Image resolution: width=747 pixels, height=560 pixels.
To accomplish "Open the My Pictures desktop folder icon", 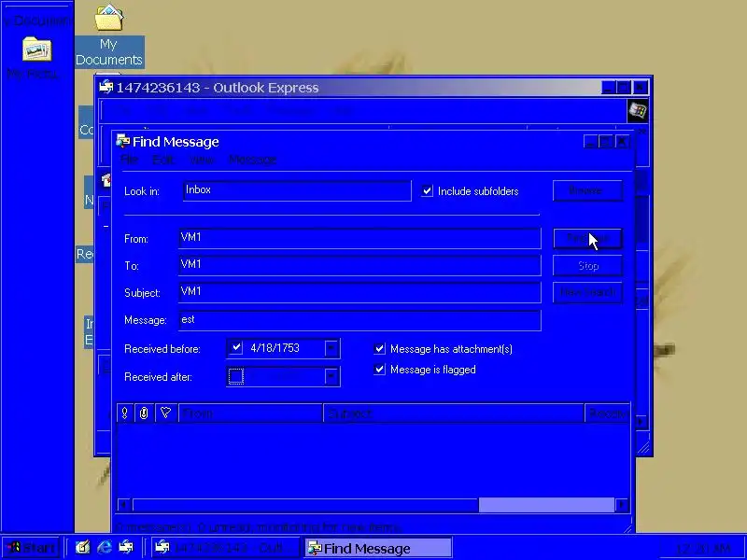I will (36, 49).
